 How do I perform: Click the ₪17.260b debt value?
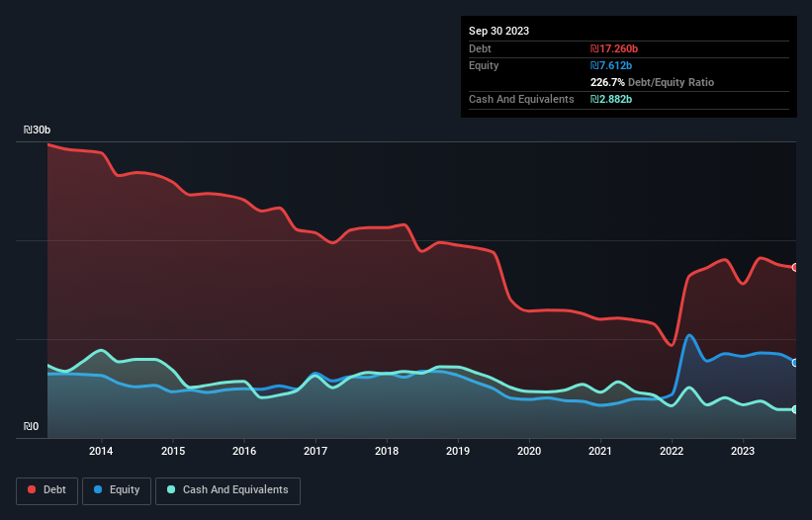(614, 48)
